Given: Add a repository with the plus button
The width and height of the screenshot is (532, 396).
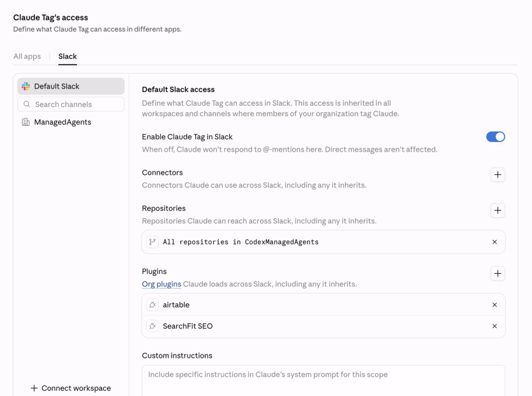Looking at the screenshot, I should coord(497,210).
